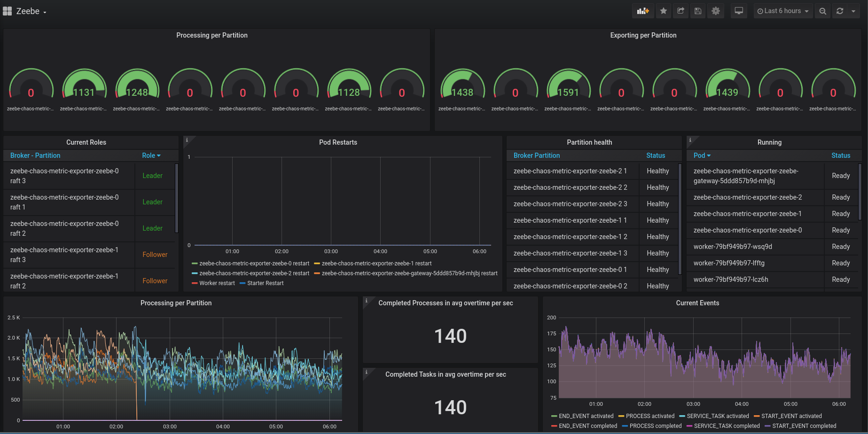Click the Add panel icon
This screenshot has height=434, width=868.
point(643,11)
